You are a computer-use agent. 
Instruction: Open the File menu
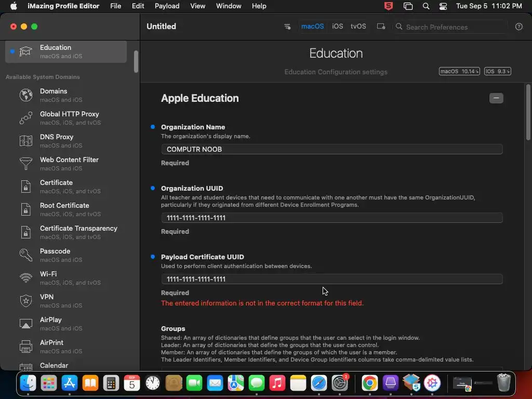[x=116, y=6]
